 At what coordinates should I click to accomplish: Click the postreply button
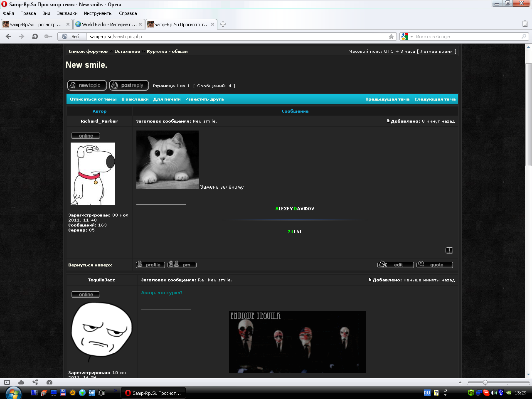coord(129,85)
